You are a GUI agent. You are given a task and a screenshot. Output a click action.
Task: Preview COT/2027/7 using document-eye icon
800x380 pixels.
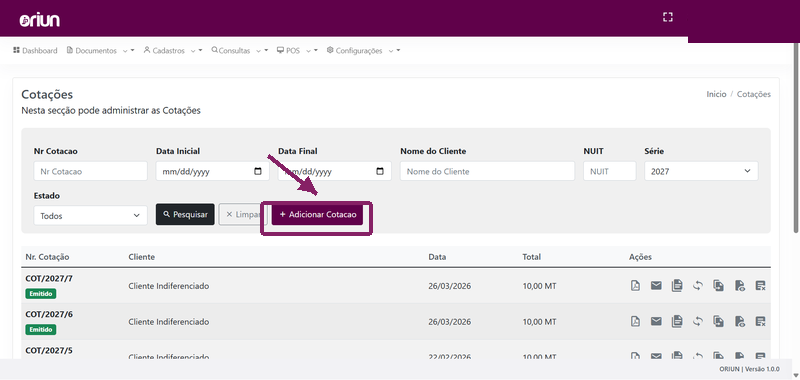pyautogui.click(x=740, y=286)
